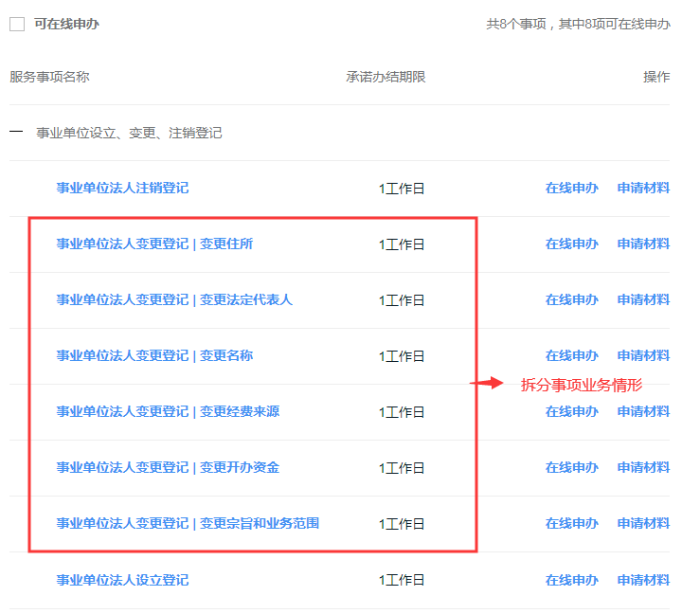View 申请材料 for 变更宗旨和业务范围
The height and width of the screenshot is (614, 700).
pyautogui.click(x=643, y=523)
